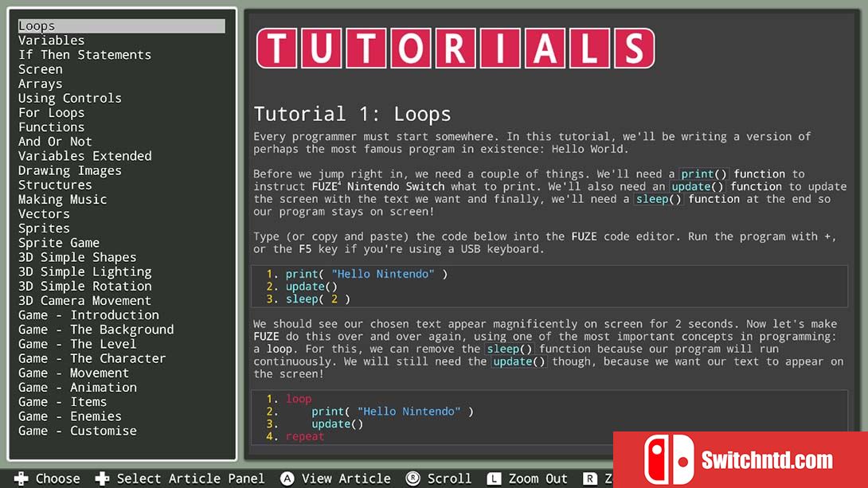
Task: Select Game - The Background tutorial
Action: coord(96,330)
